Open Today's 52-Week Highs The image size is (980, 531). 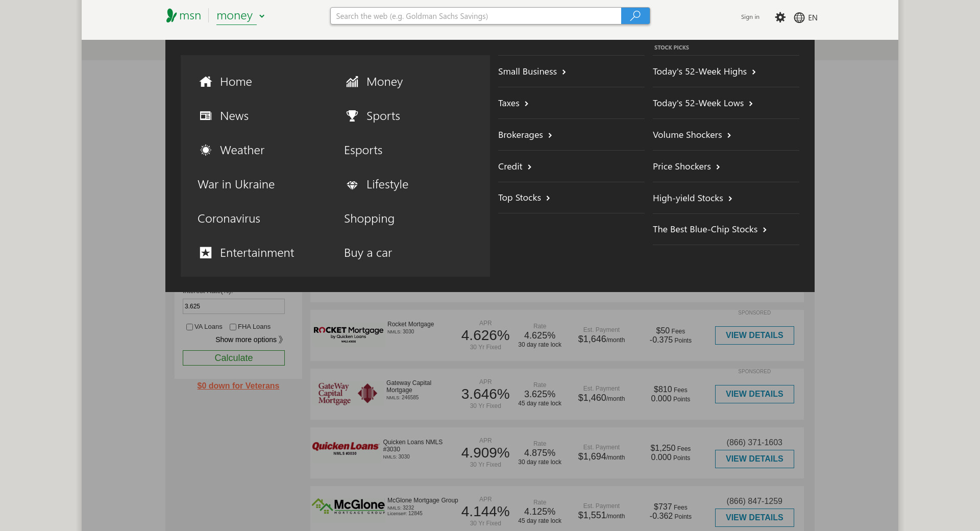coord(704,71)
